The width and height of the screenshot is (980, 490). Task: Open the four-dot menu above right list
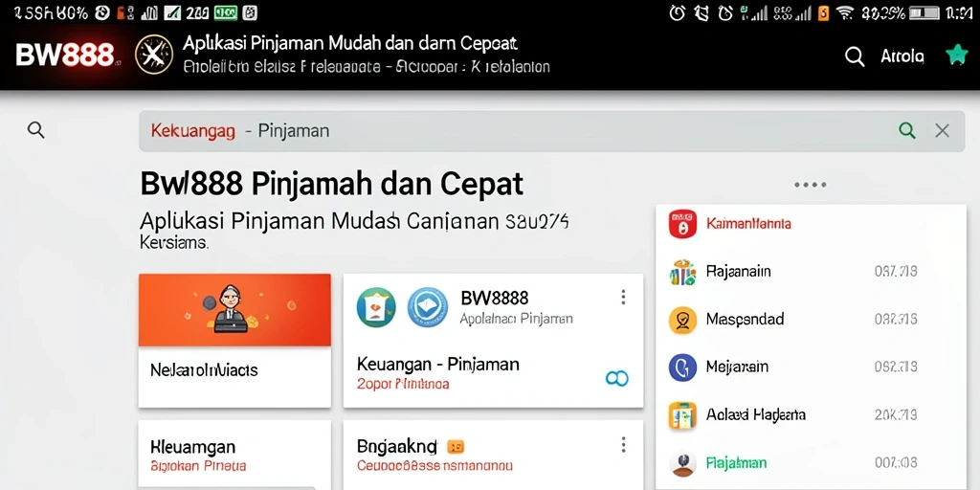click(810, 185)
